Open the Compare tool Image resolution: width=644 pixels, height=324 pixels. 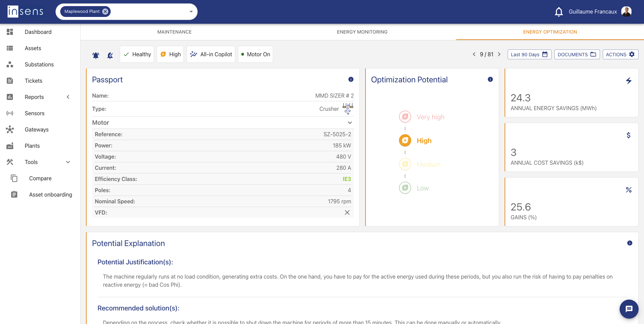pyautogui.click(x=40, y=178)
